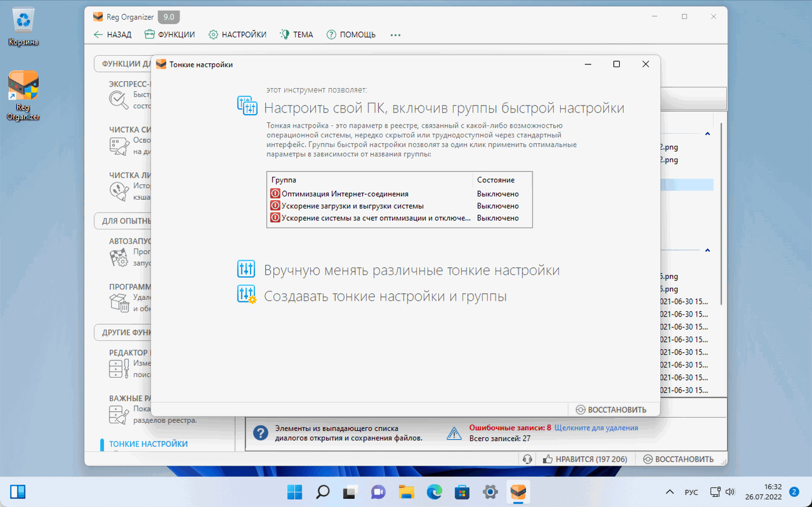Open the ФУНКЦИИ menu
The image size is (812, 507).
pyautogui.click(x=169, y=35)
